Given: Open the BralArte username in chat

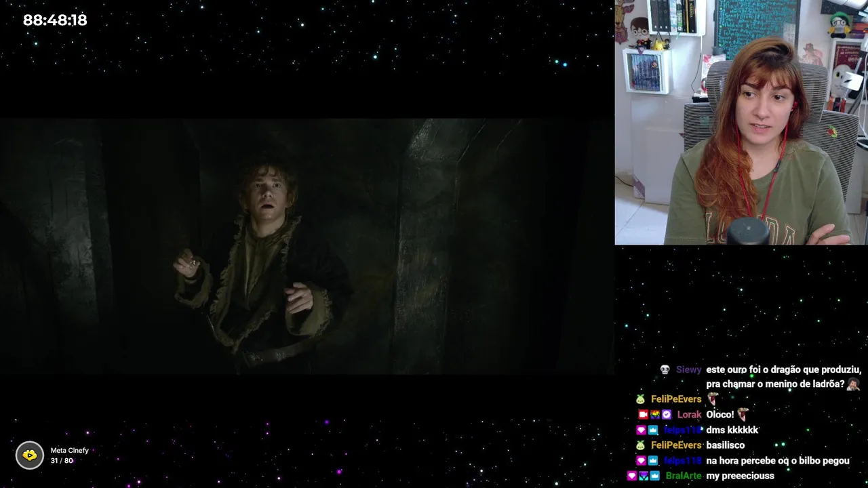Looking at the screenshot, I should pyautogui.click(x=684, y=476).
